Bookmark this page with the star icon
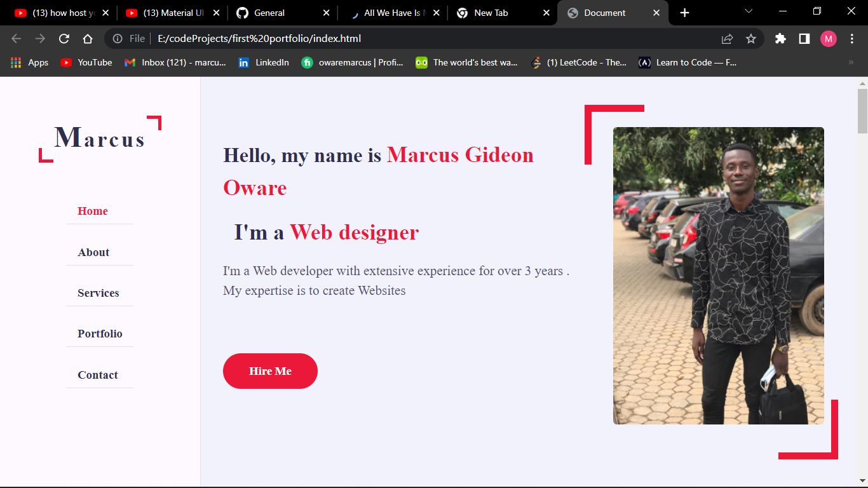The image size is (868, 488). coord(751,38)
